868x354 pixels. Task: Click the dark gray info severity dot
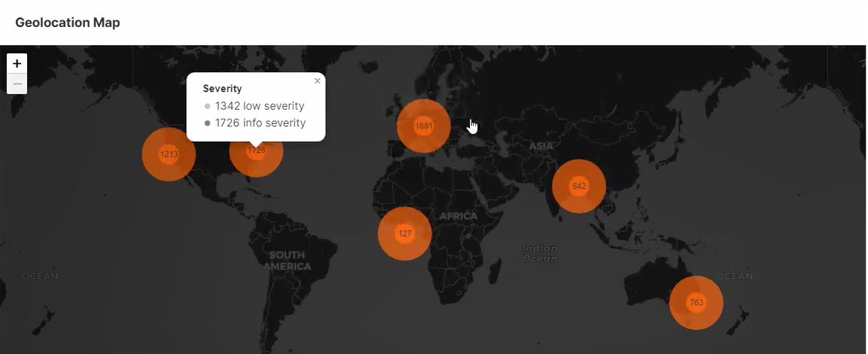click(x=208, y=123)
